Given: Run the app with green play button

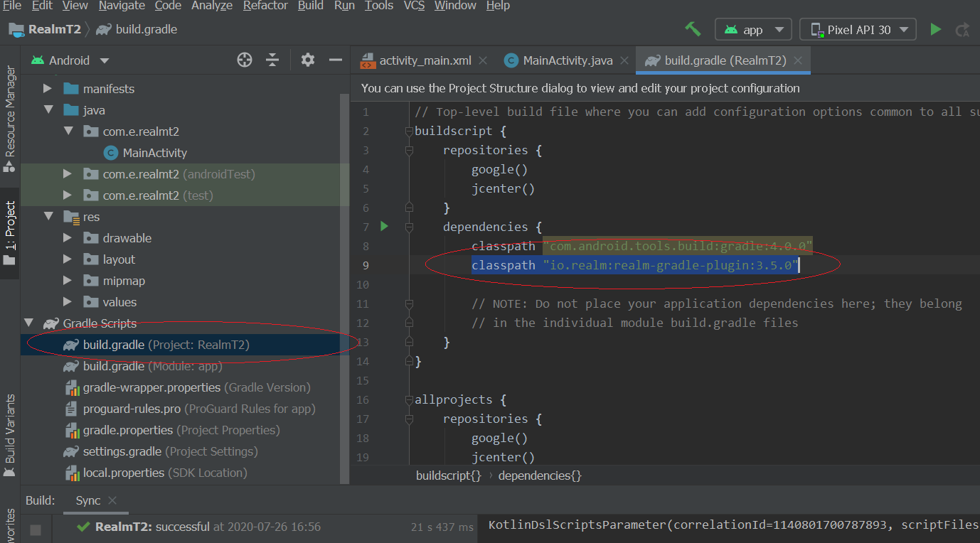Looking at the screenshot, I should (x=936, y=29).
